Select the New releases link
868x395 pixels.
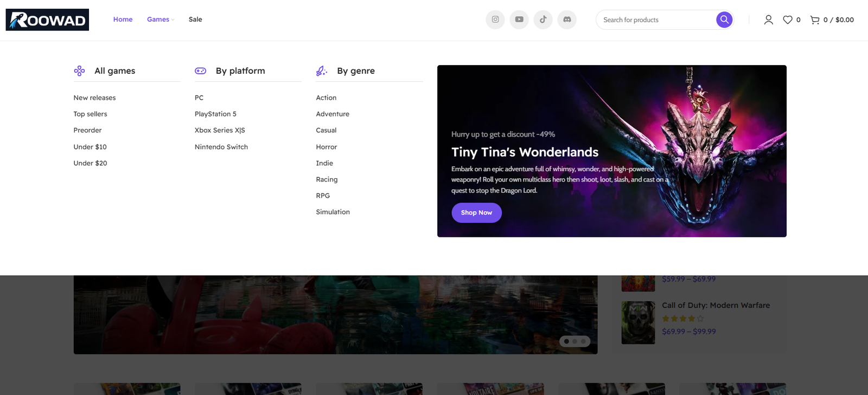(x=94, y=98)
